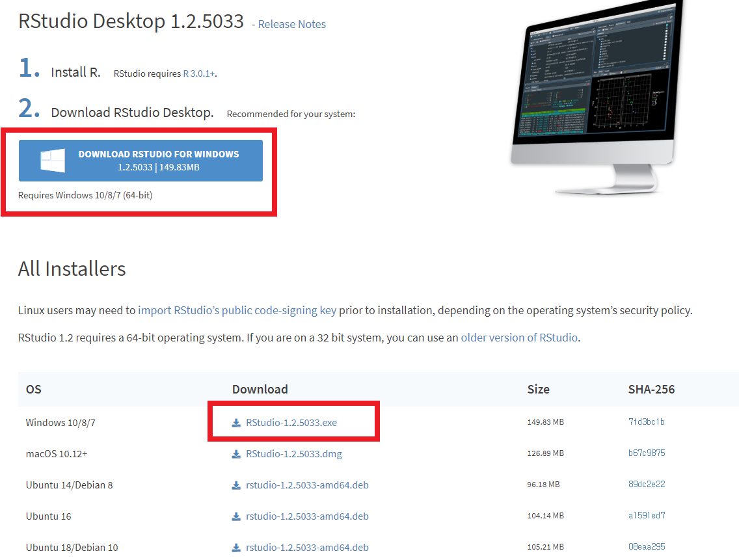Open SHA-256 hash a1591ed7
This screenshot has width=739, height=560.
(647, 515)
